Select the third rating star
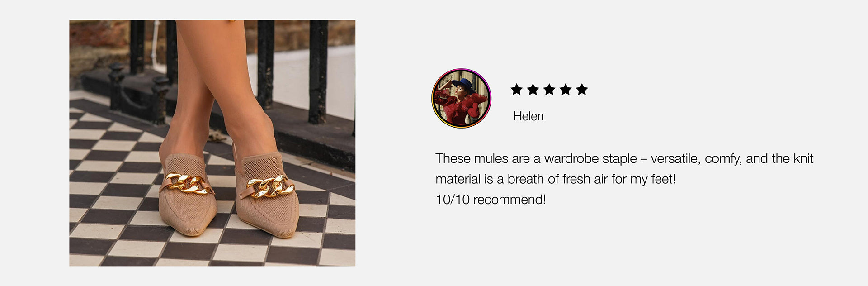This screenshot has width=868, height=286. pos(549,90)
